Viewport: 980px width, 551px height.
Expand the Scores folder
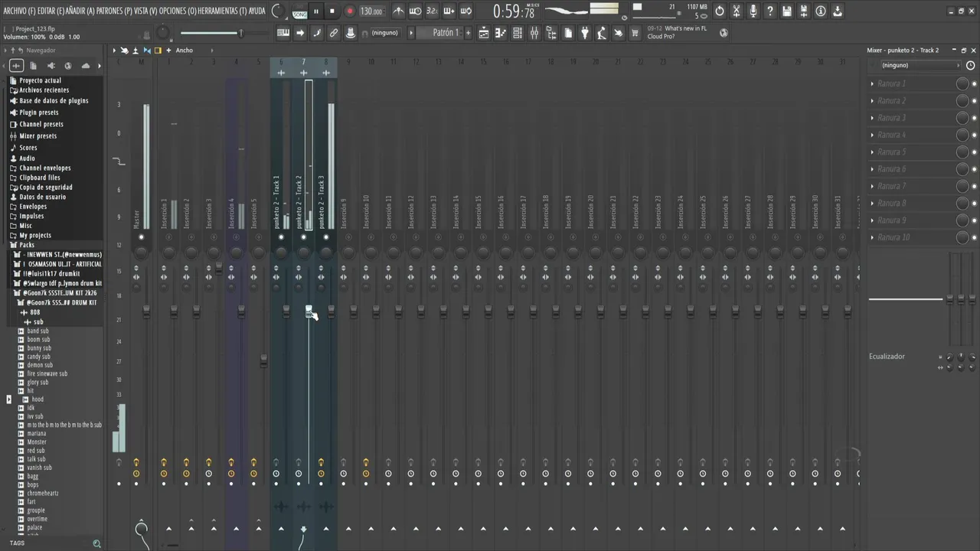click(28, 148)
